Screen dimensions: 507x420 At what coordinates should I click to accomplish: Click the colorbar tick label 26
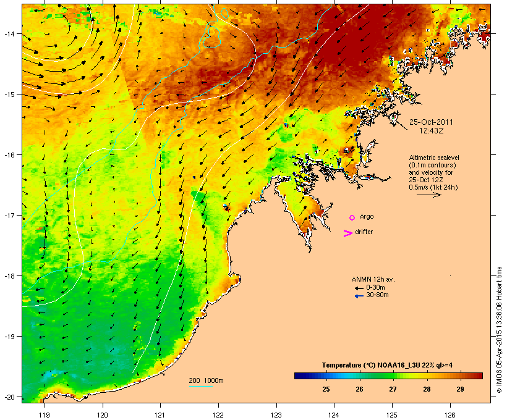coord(360,389)
